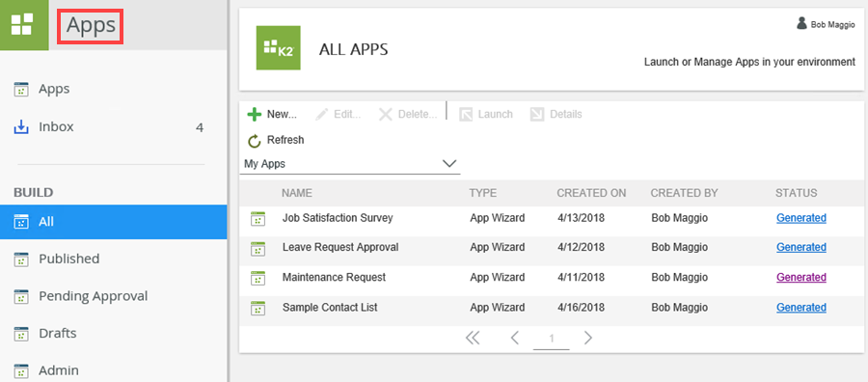The image size is (868, 382).
Task: Go to the previous page arrow
Action: pyautogui.click(x=515, y=338)
